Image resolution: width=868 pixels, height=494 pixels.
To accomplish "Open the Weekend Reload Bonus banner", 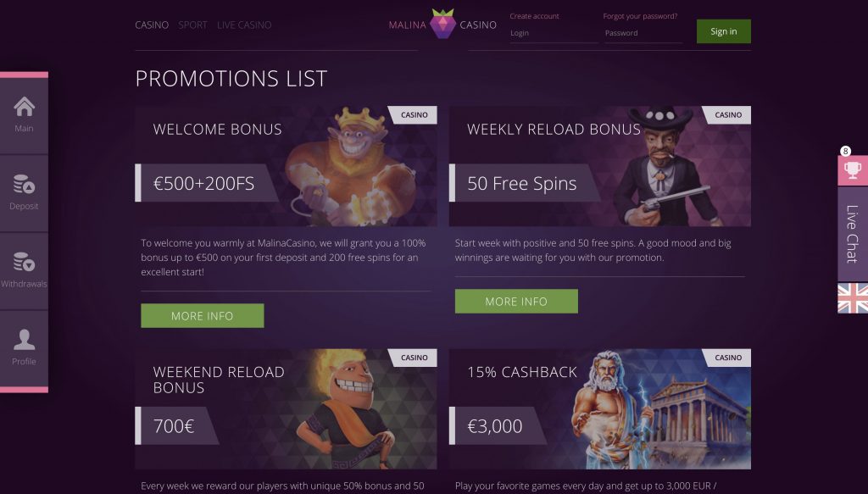I will (287, 408).
